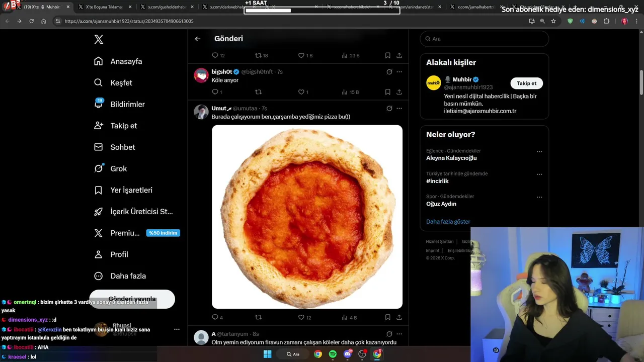
Task: Open the Hizmet Şartları footer link
Action: 440,242
